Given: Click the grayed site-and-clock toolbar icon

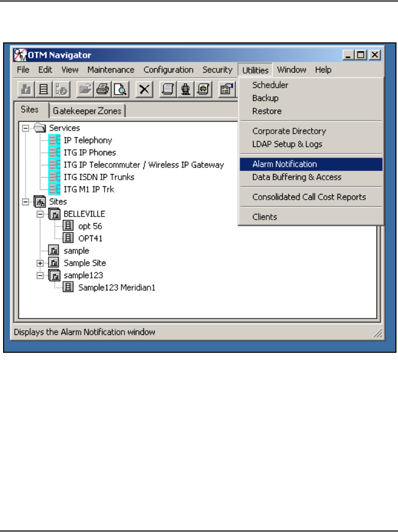Looking at the screenshot, I should point(61,89).
